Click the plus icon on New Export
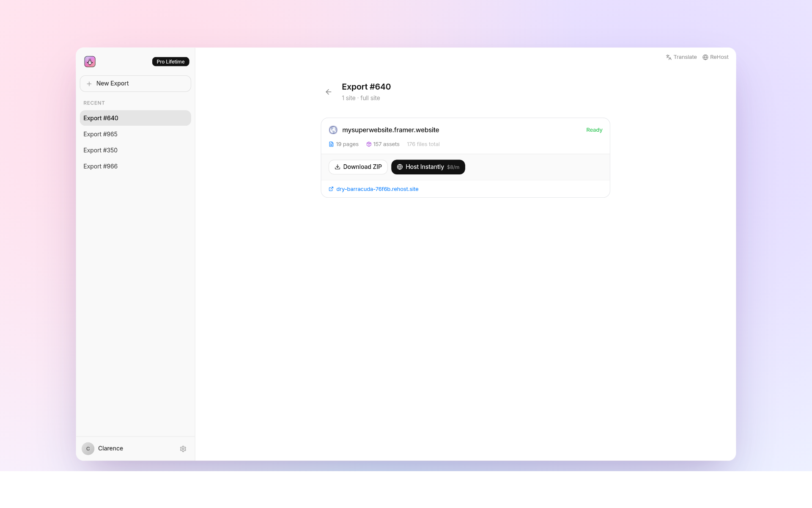The height and width of the screenshot is (508, 812). (89, 83)
